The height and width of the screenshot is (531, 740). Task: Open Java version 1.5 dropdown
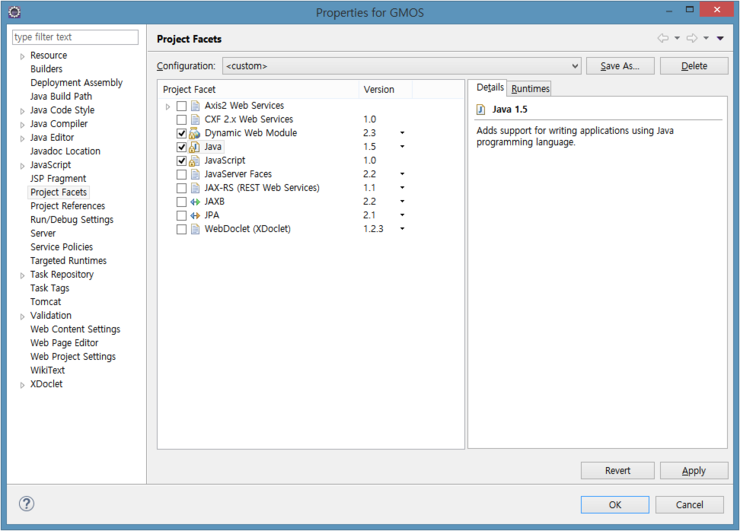[x=402, y=147]
